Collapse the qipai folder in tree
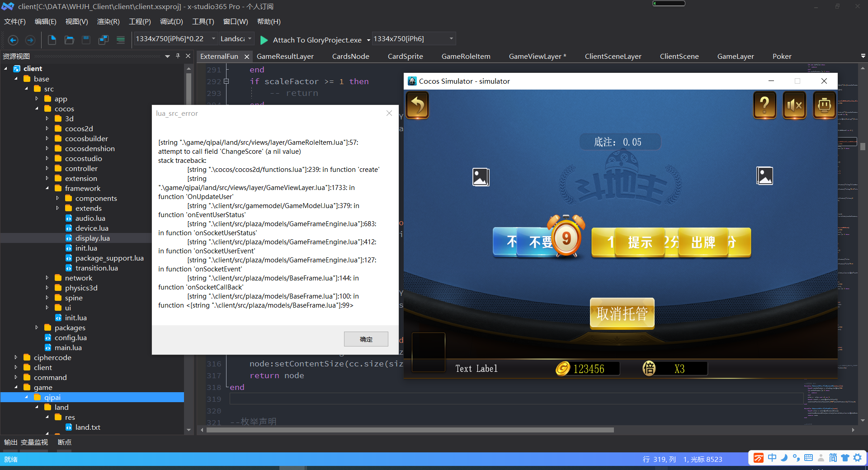 pos(26,398)
